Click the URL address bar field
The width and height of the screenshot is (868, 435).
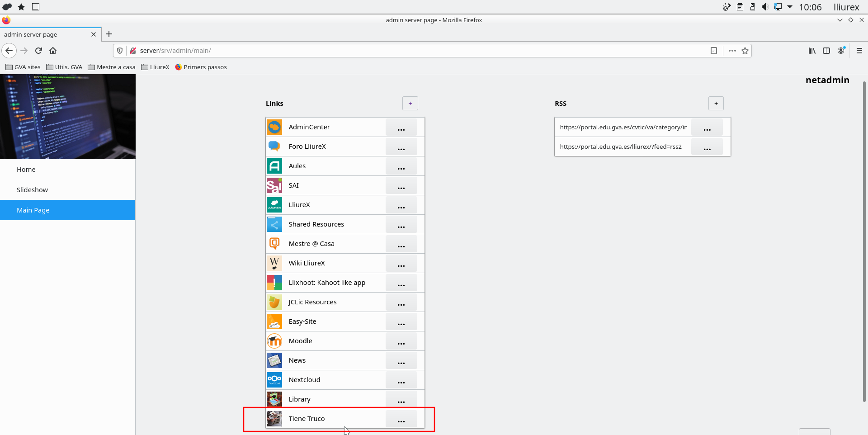407,51
